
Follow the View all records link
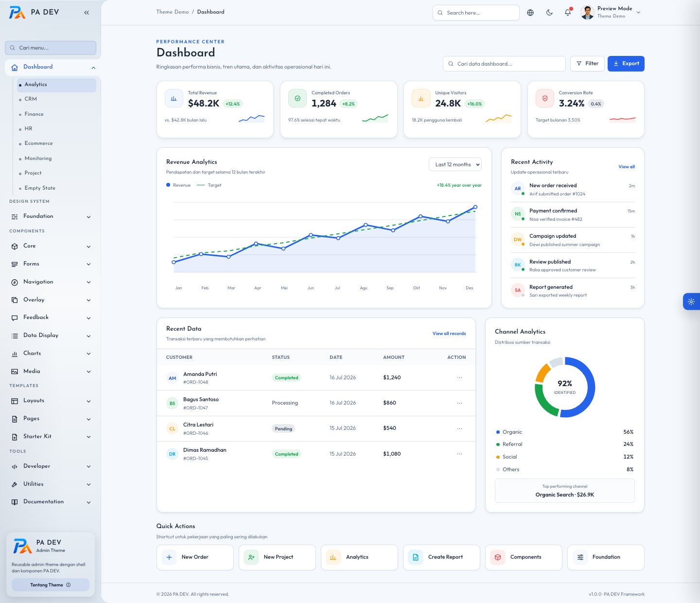click(x=449, y=334)
